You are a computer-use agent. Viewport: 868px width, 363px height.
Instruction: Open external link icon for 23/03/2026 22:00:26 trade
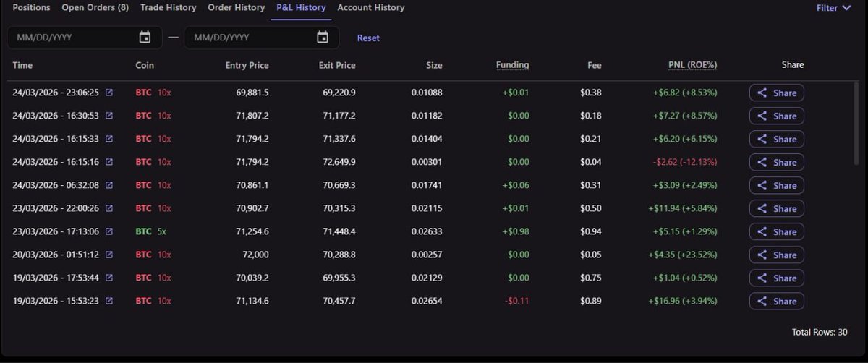[109, 208]
